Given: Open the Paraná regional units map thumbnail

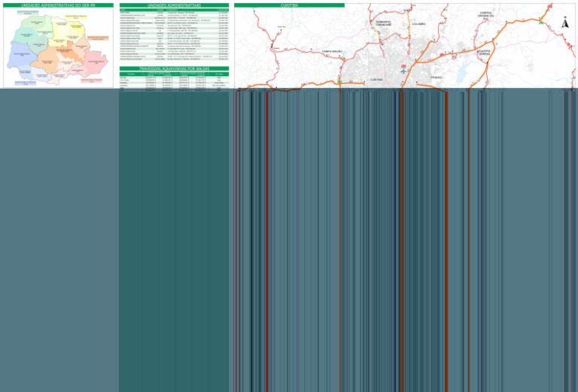Looking at the screenshot, I should (58, 48).
